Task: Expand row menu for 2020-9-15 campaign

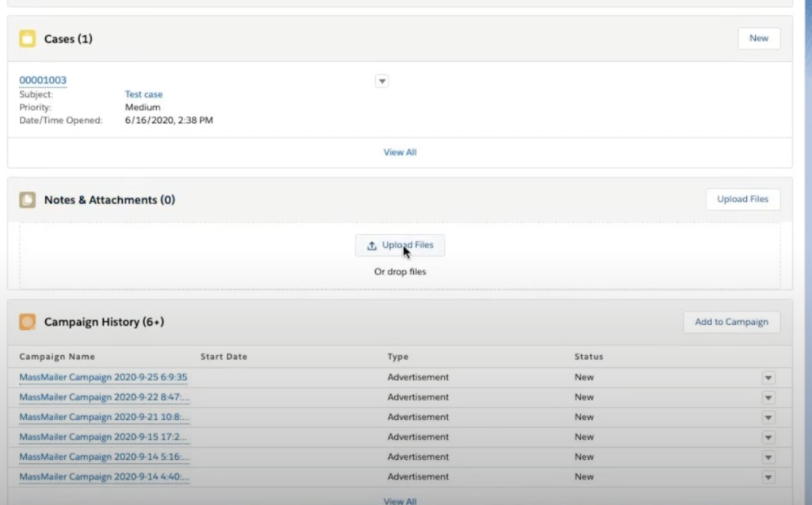Action: click(x=768, y=437)
